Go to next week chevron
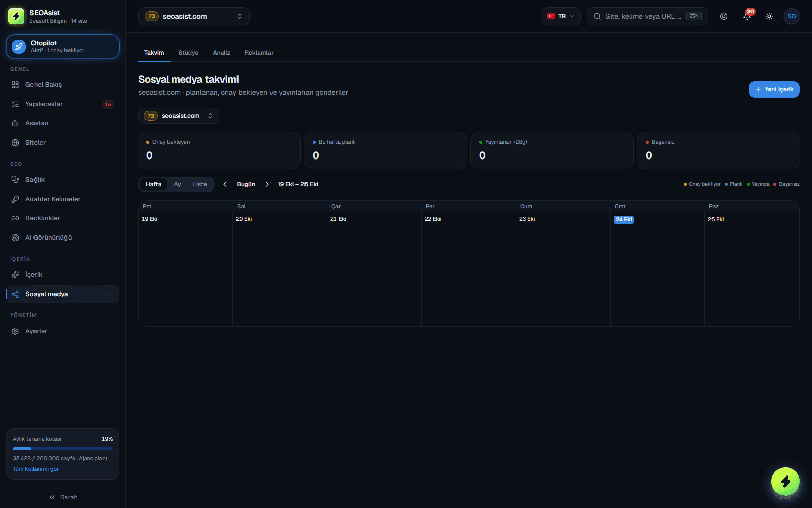The image size is (812, 508). (x=267, y=184)
